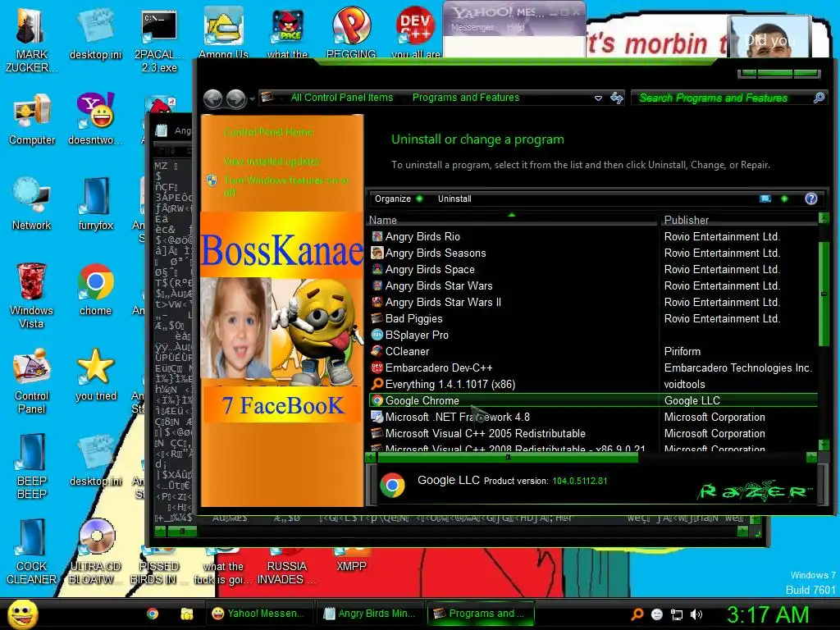The height and width of the screenshot is (630, 840).
Task: Open the recent pages dropdown beside navigation arrows
Action: tap(253, 99)
